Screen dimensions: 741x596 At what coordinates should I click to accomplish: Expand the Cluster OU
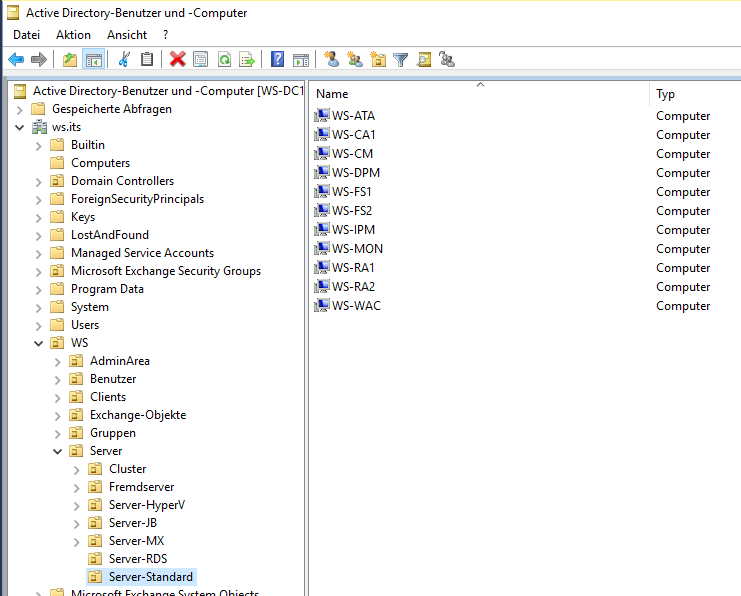[77, 470]
